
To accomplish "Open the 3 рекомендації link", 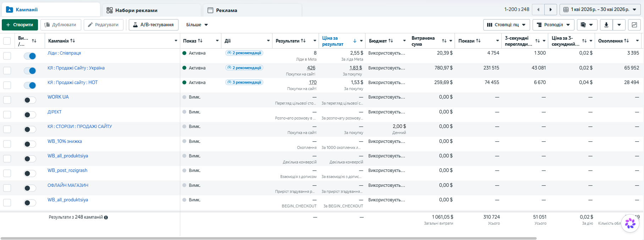I will click(x=244, y=82).
